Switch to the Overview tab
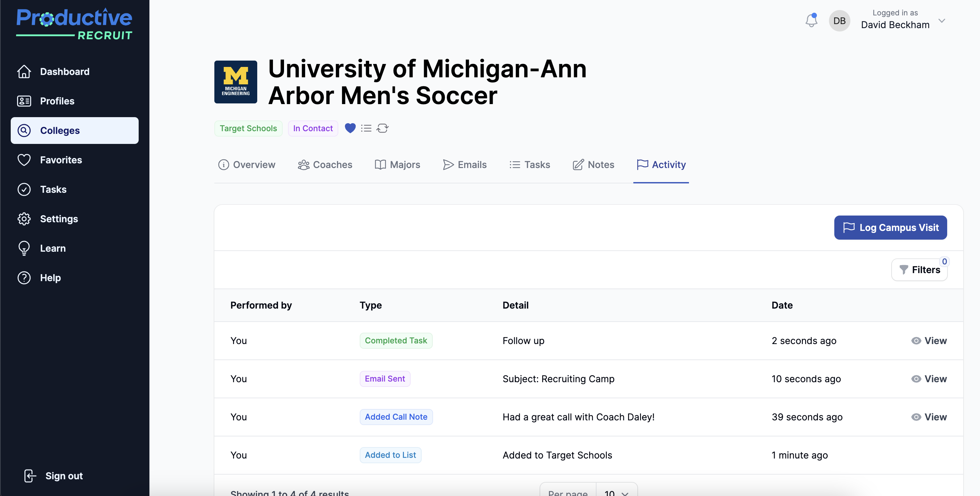The image size is (980, 496). 247,165
